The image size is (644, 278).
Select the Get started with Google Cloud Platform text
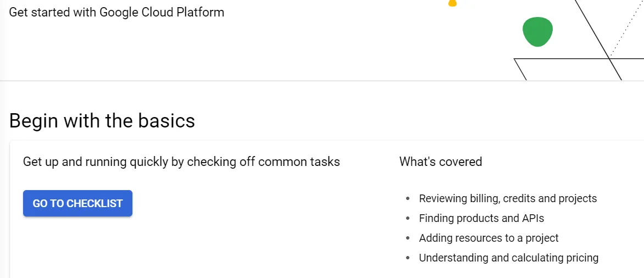(x=116, y=12)
